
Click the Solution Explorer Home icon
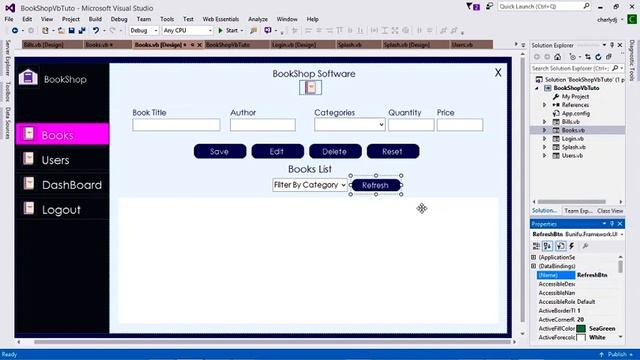click(x=558, y=57)
